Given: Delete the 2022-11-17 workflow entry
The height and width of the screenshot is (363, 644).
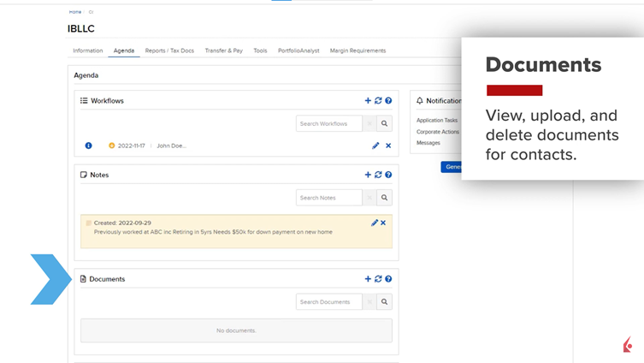Looking at the screenshot, I should click(388, 146).
